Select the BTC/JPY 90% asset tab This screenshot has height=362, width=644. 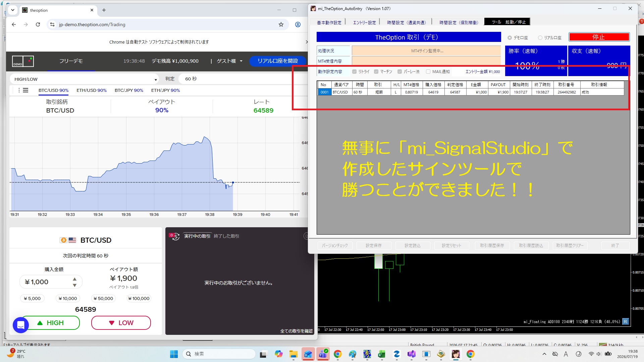pos(129,90)
